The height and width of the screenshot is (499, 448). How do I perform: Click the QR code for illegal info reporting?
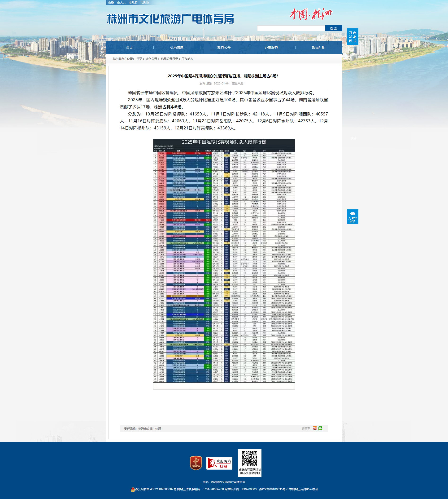tap(249, 459)
